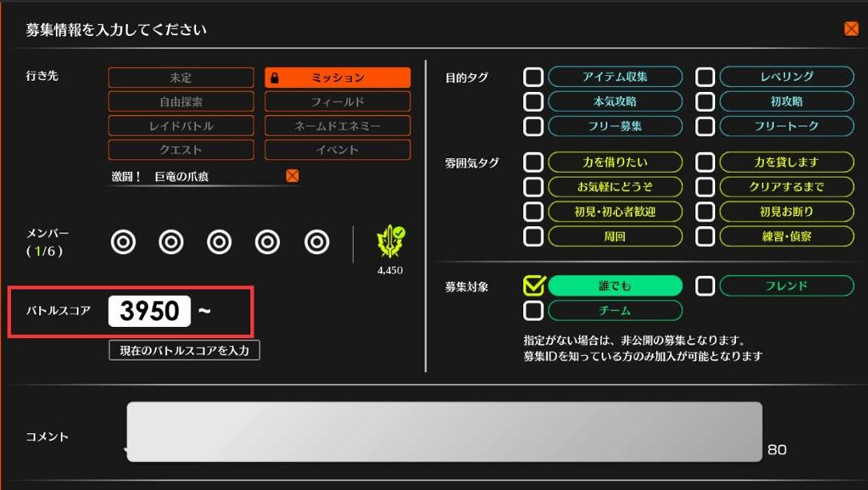The image size is (868, 490).
Task: Click the first member slot icon
Action: tap(123, 240)
